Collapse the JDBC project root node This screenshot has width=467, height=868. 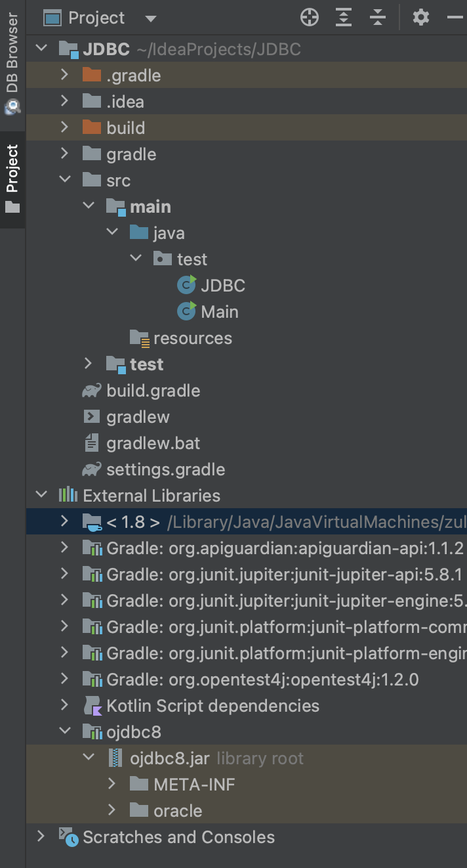pos(41,49)
